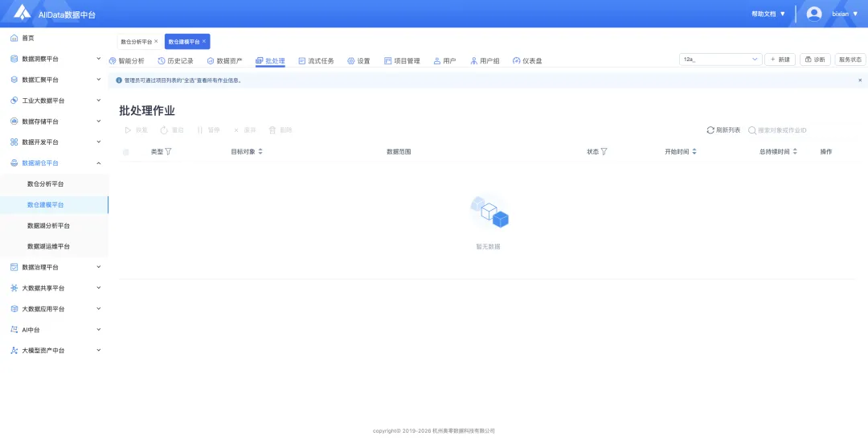The width and height of the screenshot is (868, 440).
Task: Select the 批处理 tab
Action: 270,61
